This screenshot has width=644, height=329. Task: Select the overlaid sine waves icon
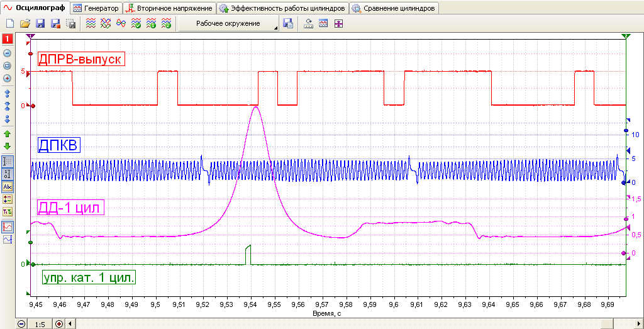point(121,24)
